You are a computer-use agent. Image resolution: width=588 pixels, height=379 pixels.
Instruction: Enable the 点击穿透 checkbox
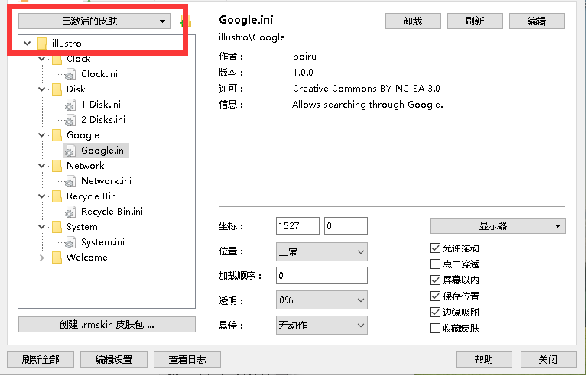point(436,264)
